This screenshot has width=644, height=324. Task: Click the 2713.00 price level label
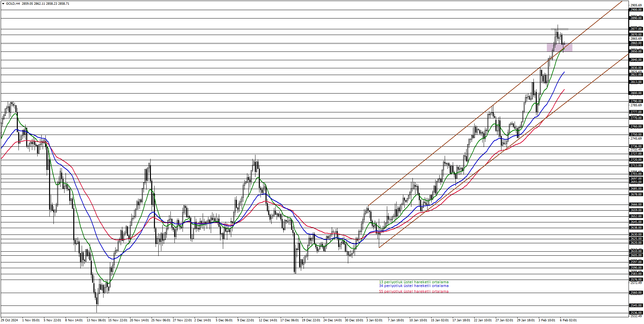(636, 166)
